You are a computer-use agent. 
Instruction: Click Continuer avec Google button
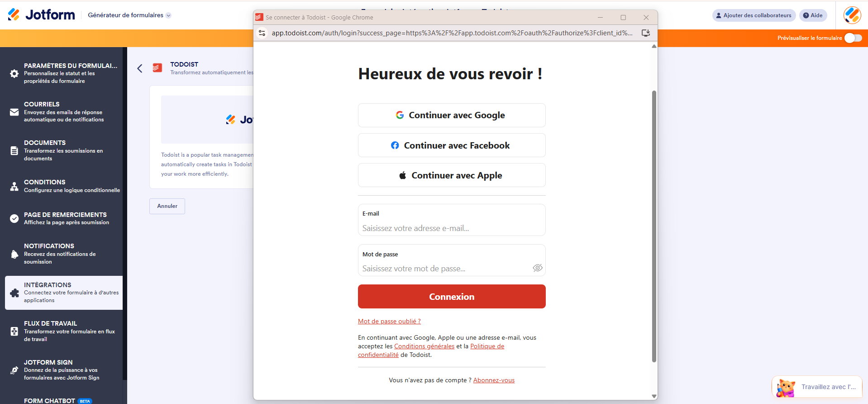tap(452, 115)
